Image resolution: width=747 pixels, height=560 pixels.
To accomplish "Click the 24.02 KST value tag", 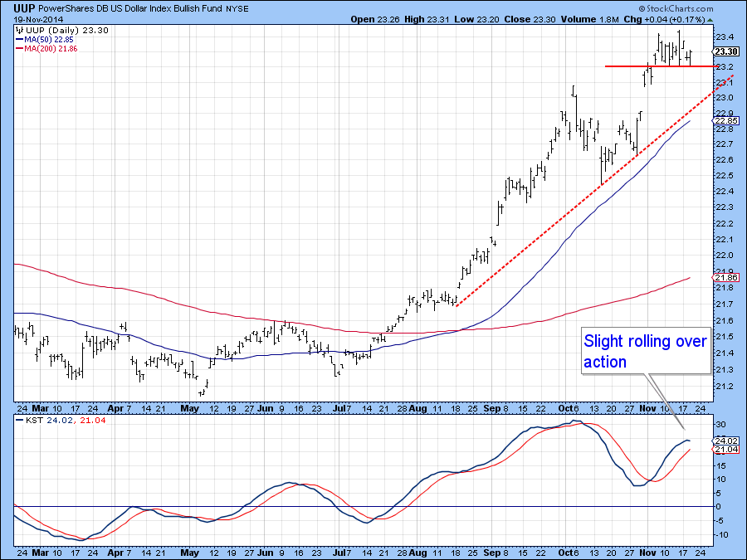I will tap(726, 441).
